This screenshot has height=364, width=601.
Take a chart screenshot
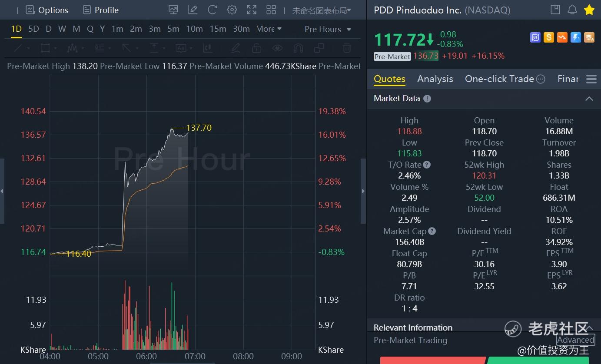click(x=173, y=9)
